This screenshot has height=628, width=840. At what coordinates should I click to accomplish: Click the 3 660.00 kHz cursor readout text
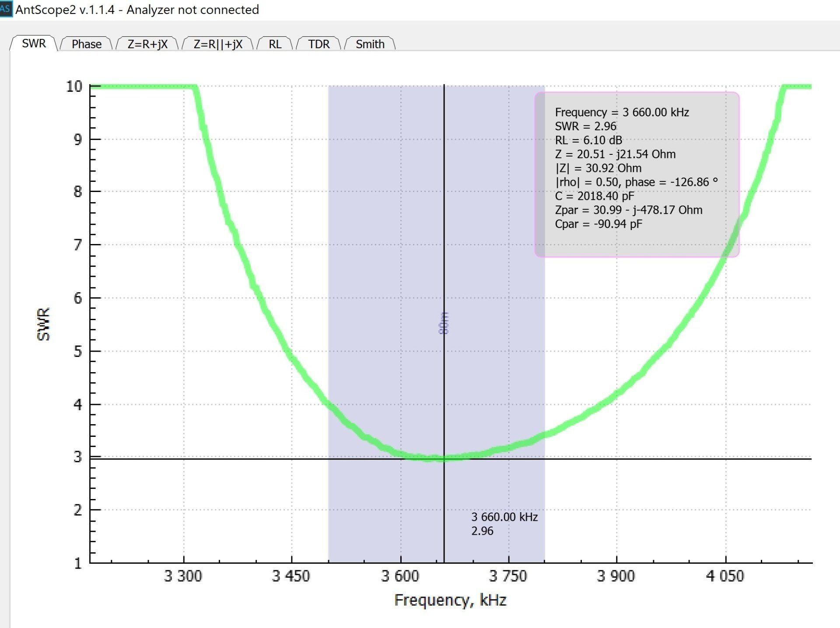[x=504, y=517]
